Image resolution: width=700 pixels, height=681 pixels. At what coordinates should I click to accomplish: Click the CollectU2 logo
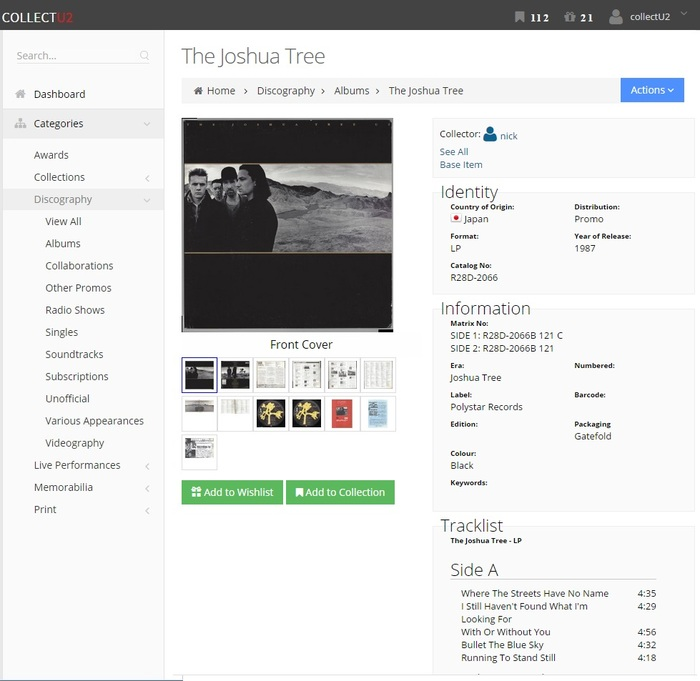point(37,17)
